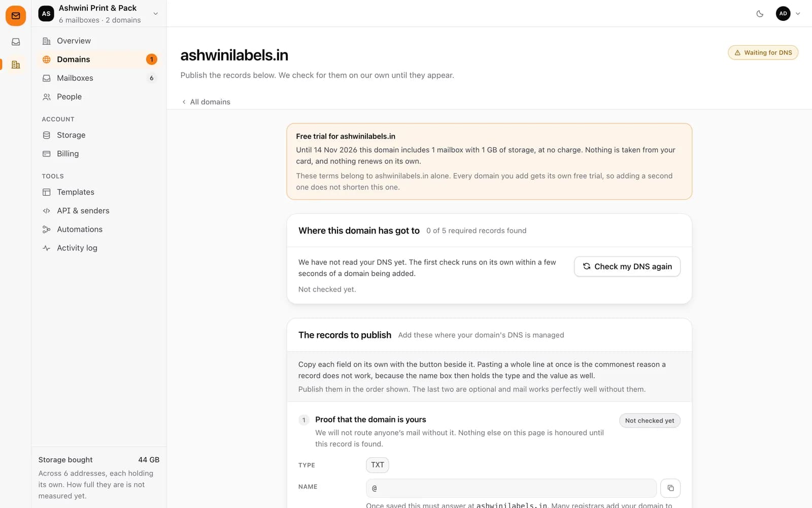
Task: Expand the account menu chevron beside AD
Action: pos(798,14)
